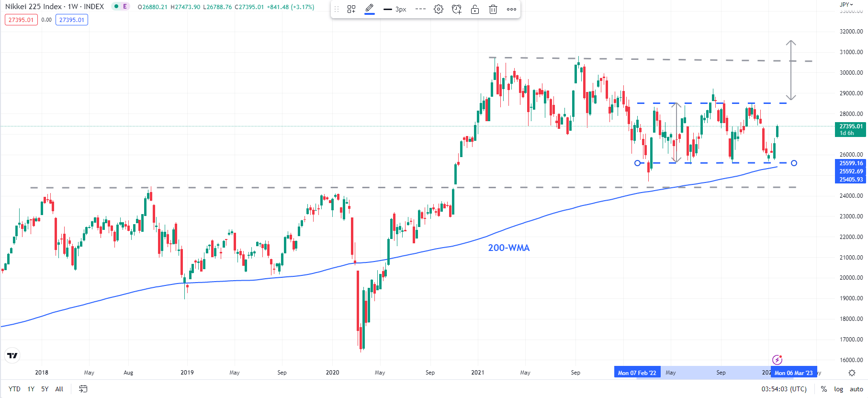Toggle the log scale mode

[x=839, y=389]
